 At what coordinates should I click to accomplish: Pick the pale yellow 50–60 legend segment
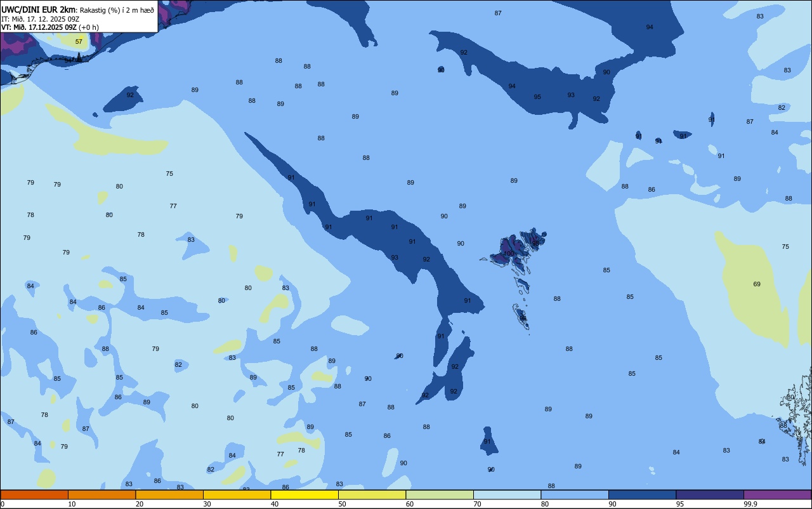[372, 494]
